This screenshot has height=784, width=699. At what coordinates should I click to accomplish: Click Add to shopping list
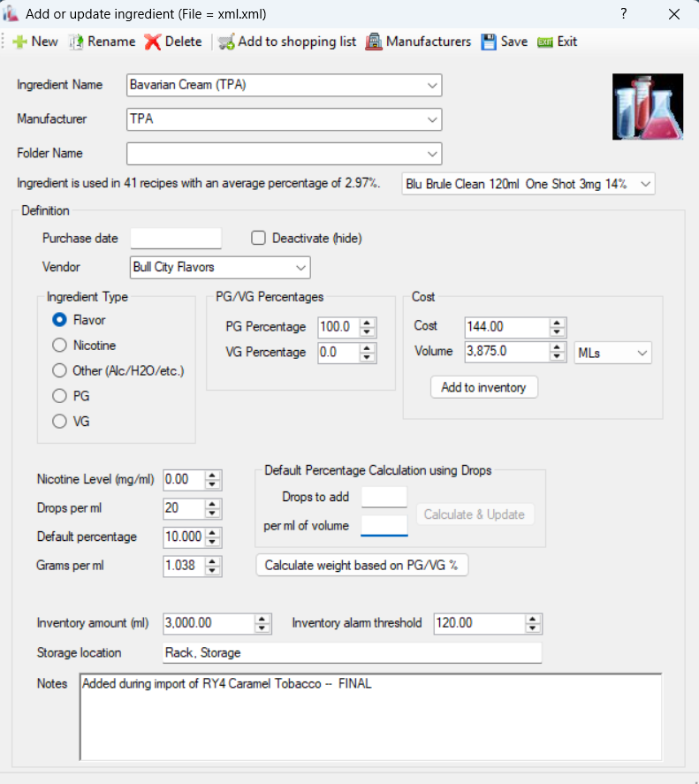(287, 42)
